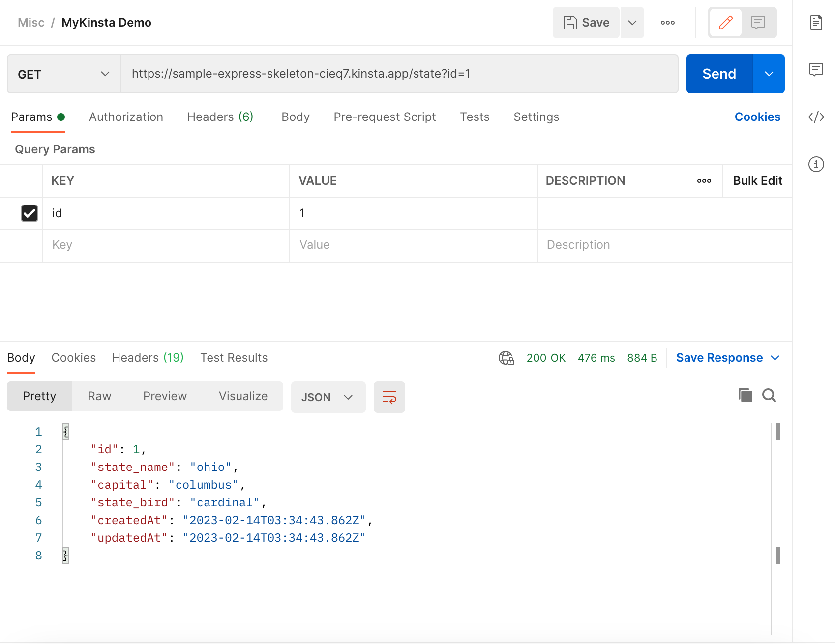Expand the Send button arrow options
The image size is (835, 644).
(769, 74)
